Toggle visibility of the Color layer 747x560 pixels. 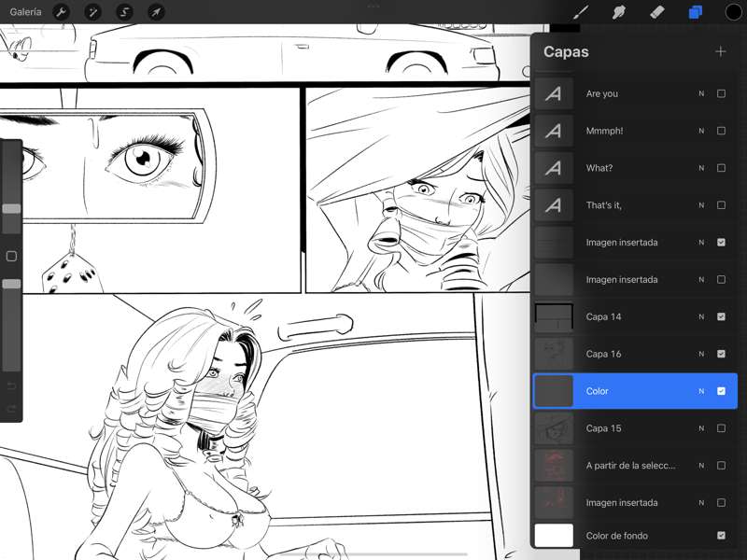coord(721,391)
